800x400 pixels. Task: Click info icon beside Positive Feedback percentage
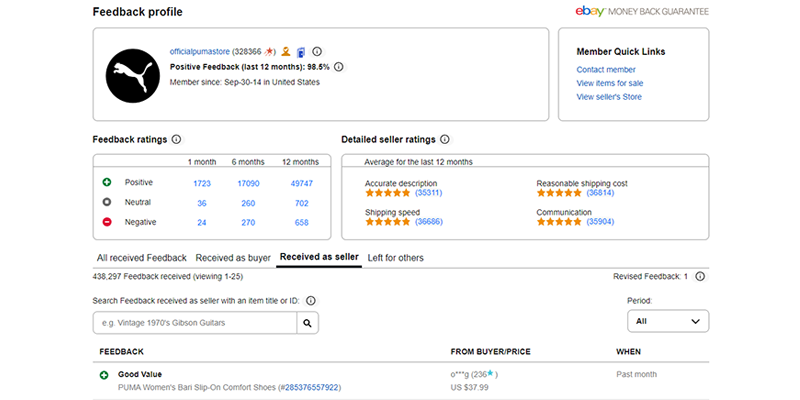pyautogui.click(x=338, y=67)
